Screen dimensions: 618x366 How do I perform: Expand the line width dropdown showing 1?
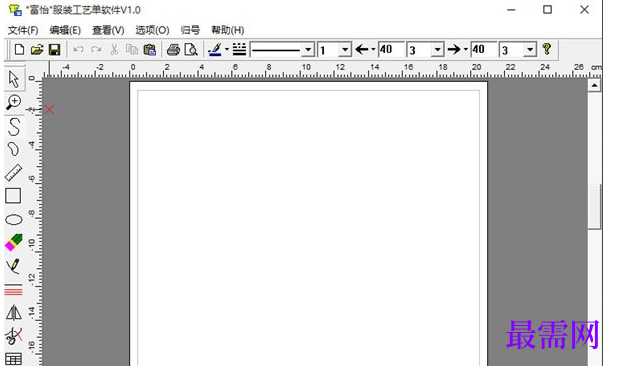coord(344,50)
